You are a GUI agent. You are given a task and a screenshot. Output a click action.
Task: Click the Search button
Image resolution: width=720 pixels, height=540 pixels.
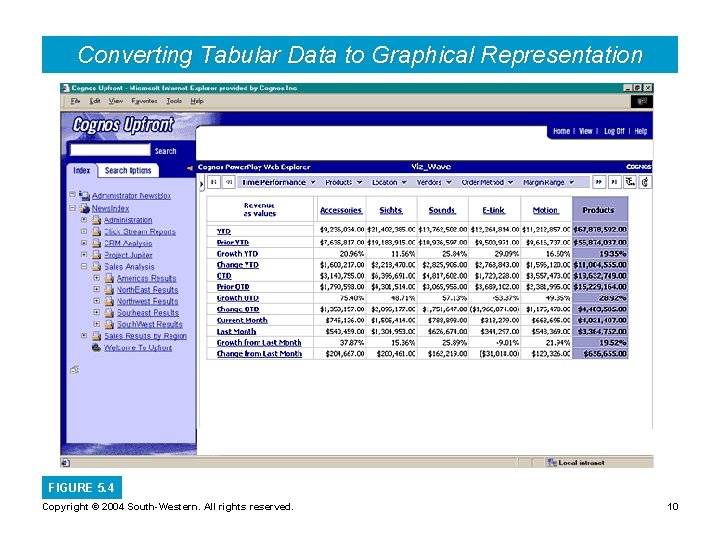coord(165,151)
